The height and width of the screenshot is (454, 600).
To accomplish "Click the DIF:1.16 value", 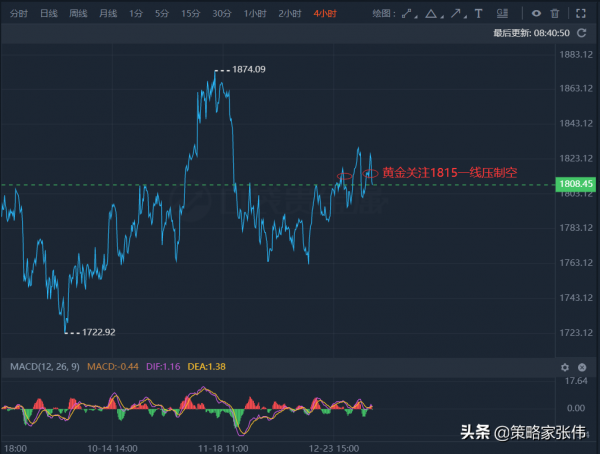I will [x=163, y=367].
